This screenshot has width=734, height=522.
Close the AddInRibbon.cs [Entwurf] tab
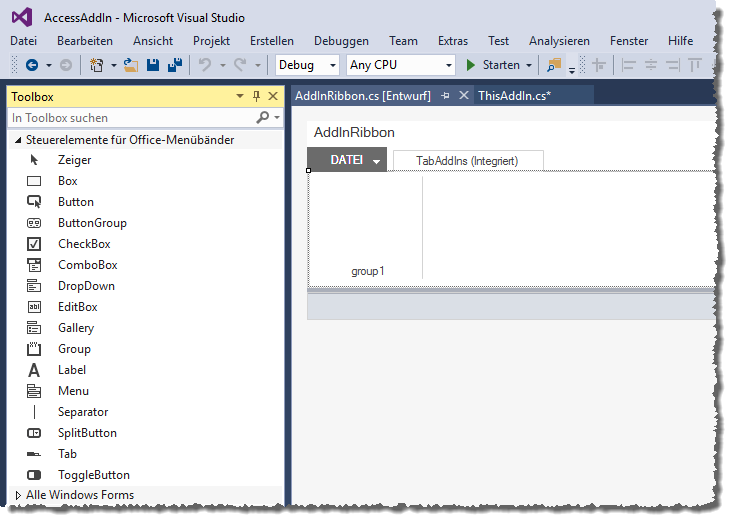tap(463, 96)
